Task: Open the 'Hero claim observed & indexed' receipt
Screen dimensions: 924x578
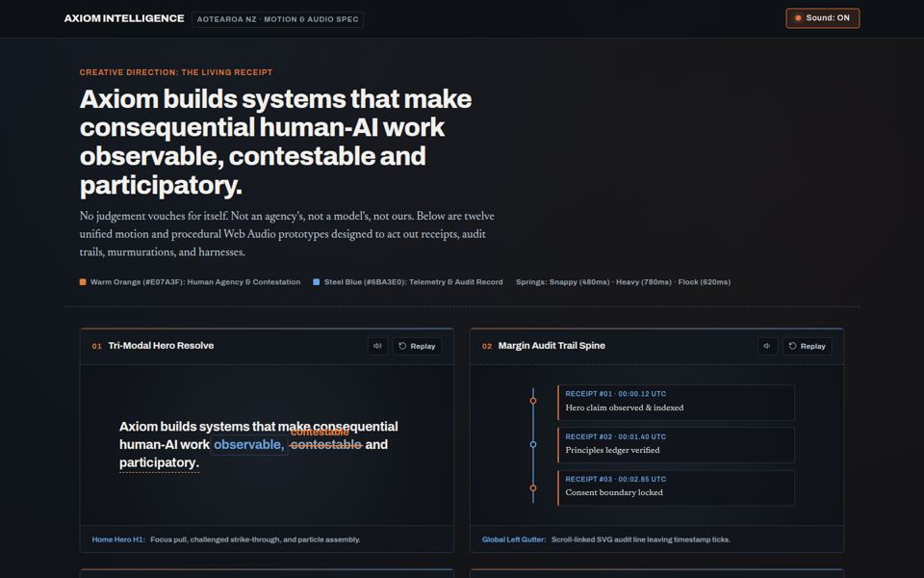Action: pyautogui.click(x=676, y=403)
